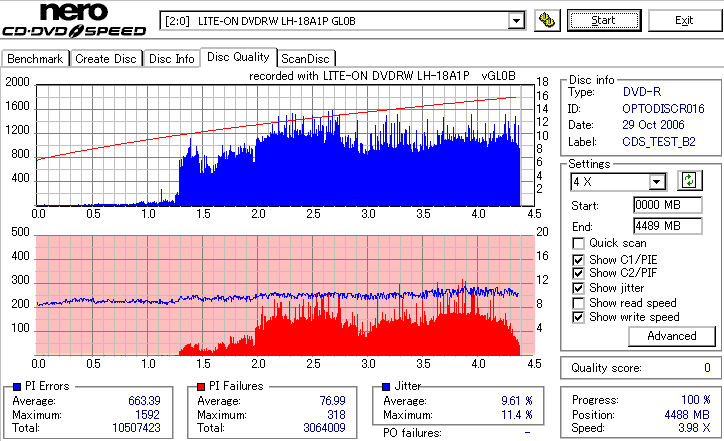Go to the Disc Info tab

click(172, 59)
